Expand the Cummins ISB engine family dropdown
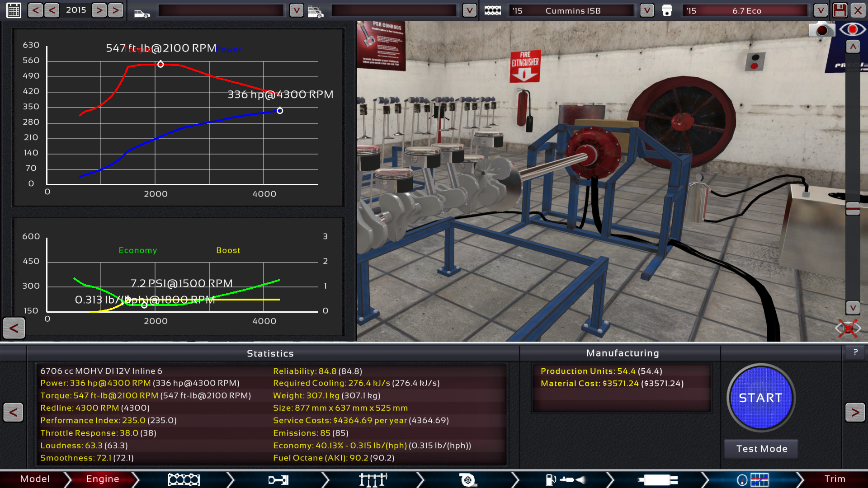The width and height of the screenshot is (868, 488). pos(647,10)
